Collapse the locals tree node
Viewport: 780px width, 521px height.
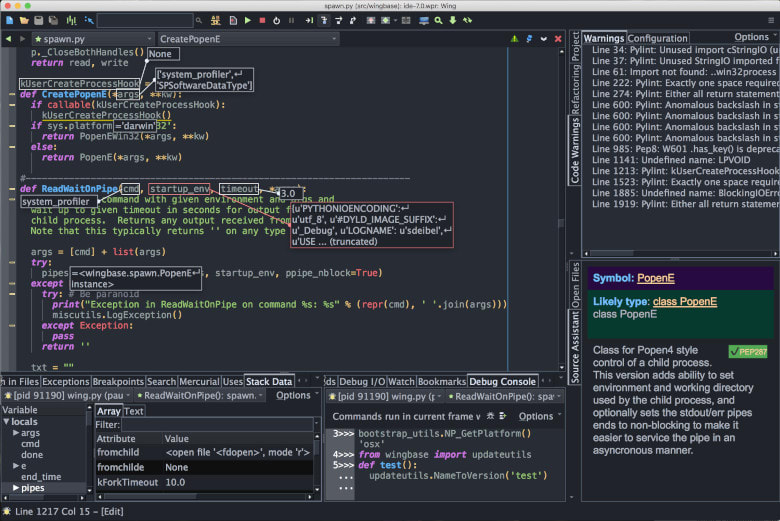[5, 422]
